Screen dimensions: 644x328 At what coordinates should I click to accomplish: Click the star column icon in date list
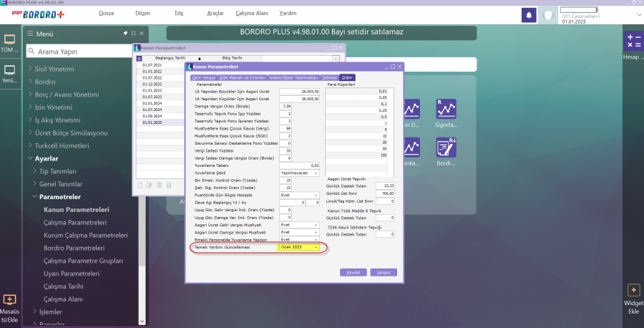140,58
